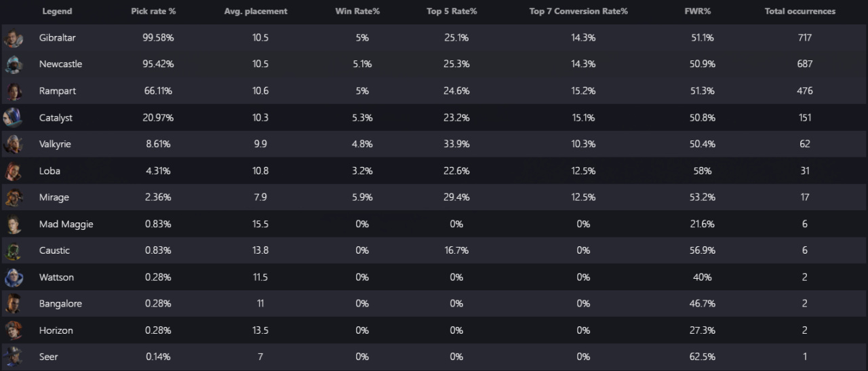Select the Rampart portrait icon

coord(14,91)
